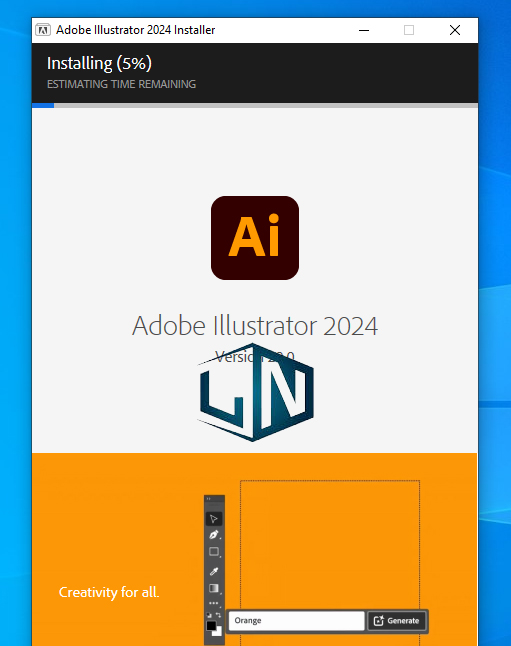Click the swap fill and stroke arrows

[x=218, y=615]
